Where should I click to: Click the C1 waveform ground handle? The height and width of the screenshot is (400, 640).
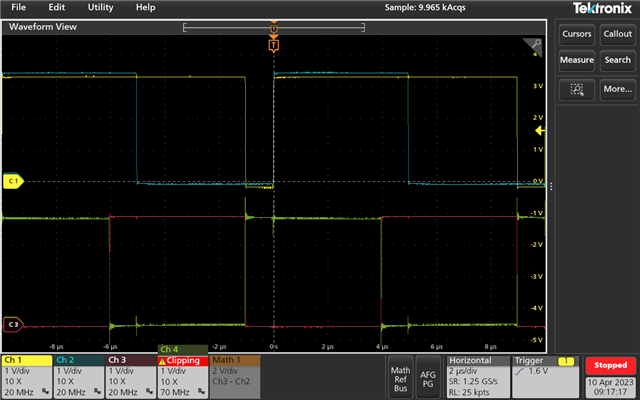coord(13,182)
